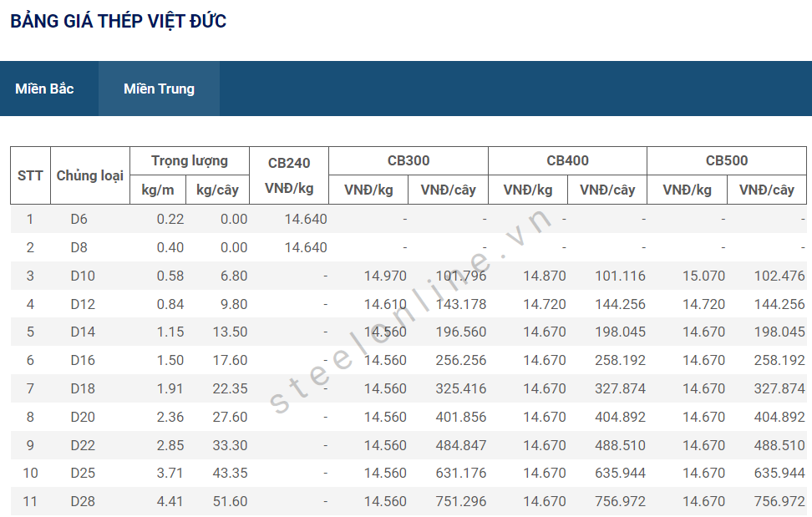Click the 6.80 kg/cây value for D10

pos(234,276)
